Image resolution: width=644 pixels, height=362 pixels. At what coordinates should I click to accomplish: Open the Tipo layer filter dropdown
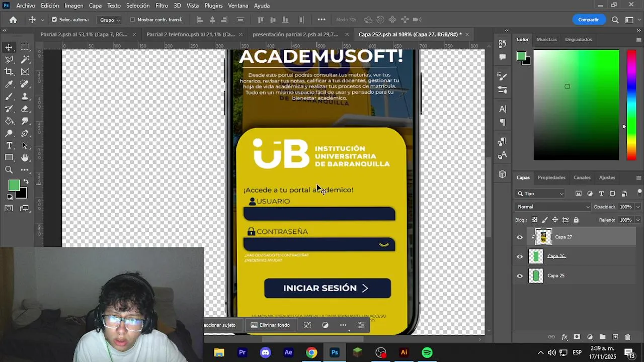click(541, 194)
